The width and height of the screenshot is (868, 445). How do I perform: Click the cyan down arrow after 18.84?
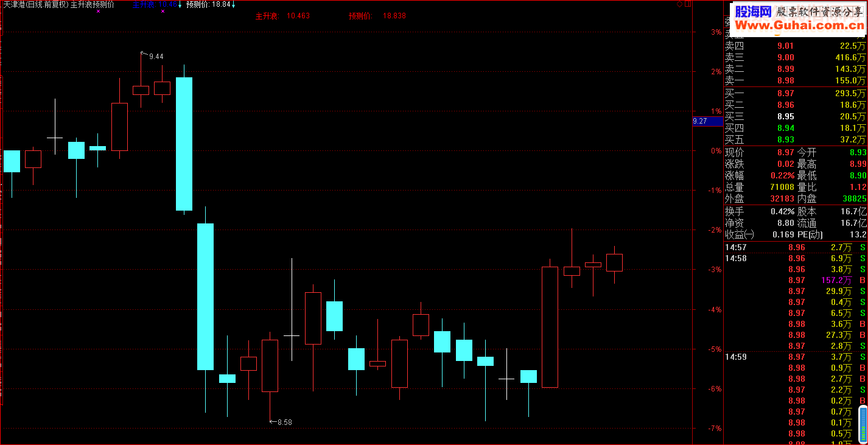(x=234, y=5)
